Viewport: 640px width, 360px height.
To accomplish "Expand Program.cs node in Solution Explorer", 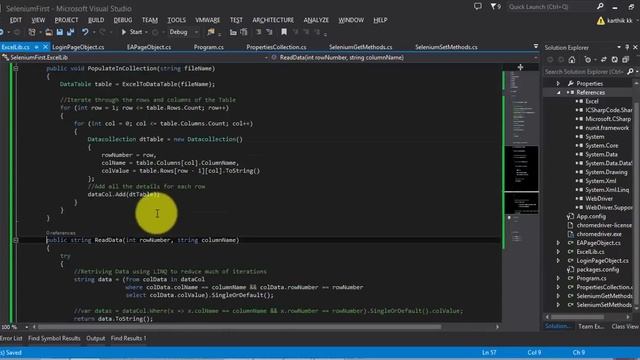I will point(558,278).
